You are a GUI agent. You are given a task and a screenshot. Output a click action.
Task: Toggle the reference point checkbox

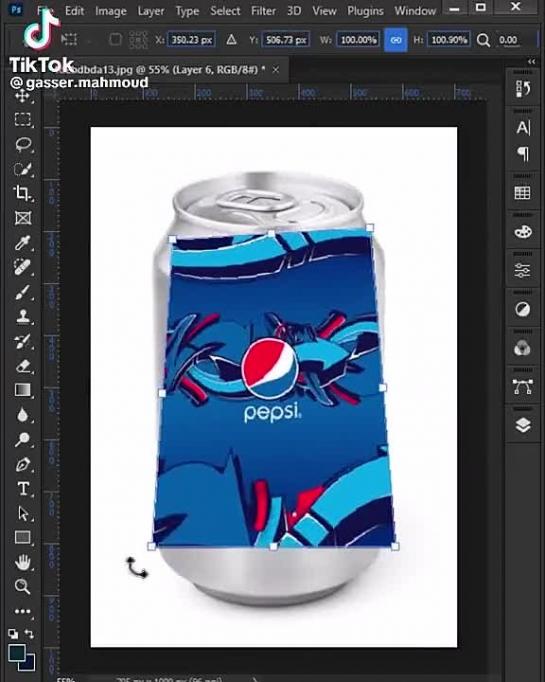[x=115, y=40]
